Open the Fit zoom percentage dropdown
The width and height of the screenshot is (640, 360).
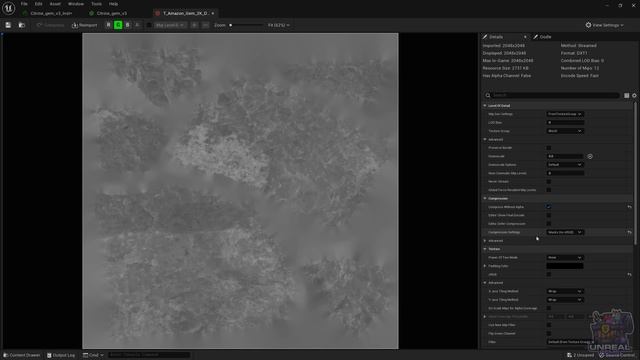click(x=278, y=25)
